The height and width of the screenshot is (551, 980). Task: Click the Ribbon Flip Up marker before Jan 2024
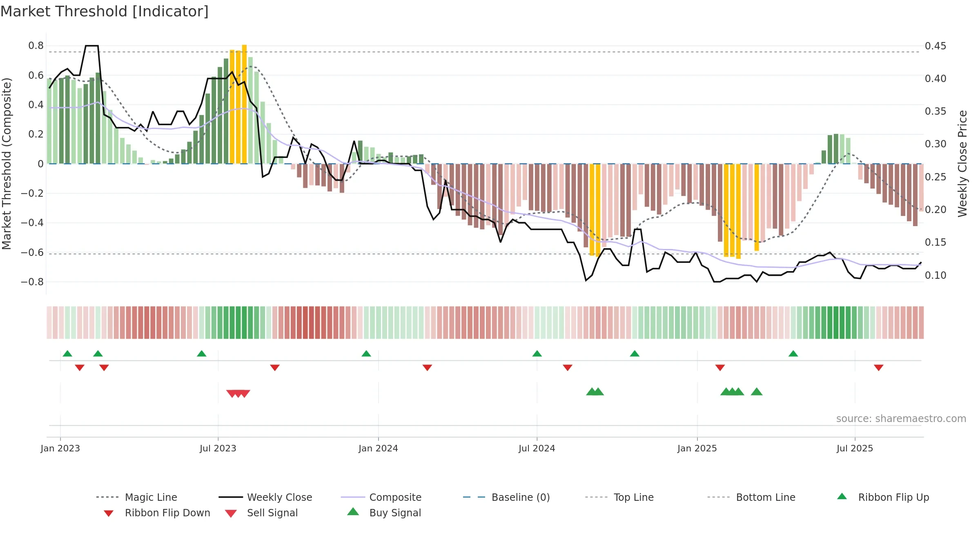366,353
